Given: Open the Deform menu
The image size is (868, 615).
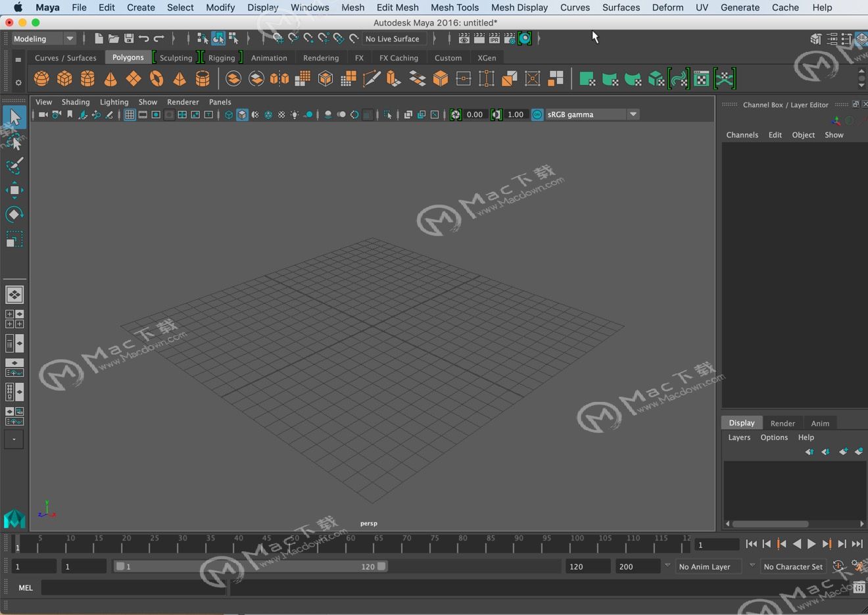Looking at the screenshot, I should (x=667, y=7).
